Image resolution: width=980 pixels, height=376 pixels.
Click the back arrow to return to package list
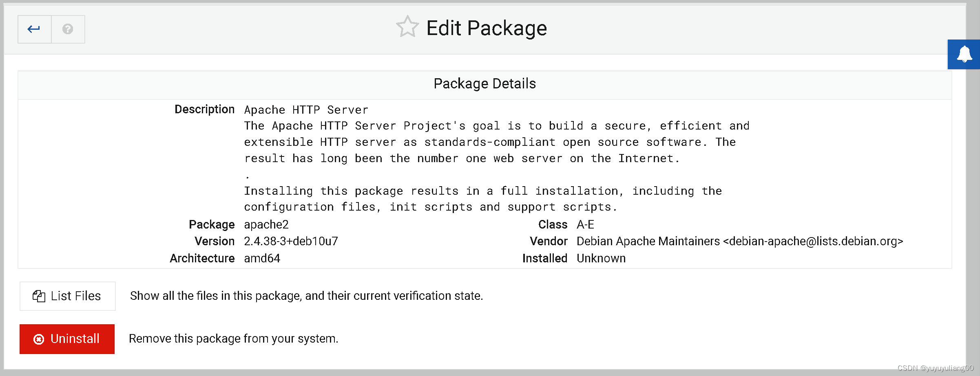pos(34,29)
